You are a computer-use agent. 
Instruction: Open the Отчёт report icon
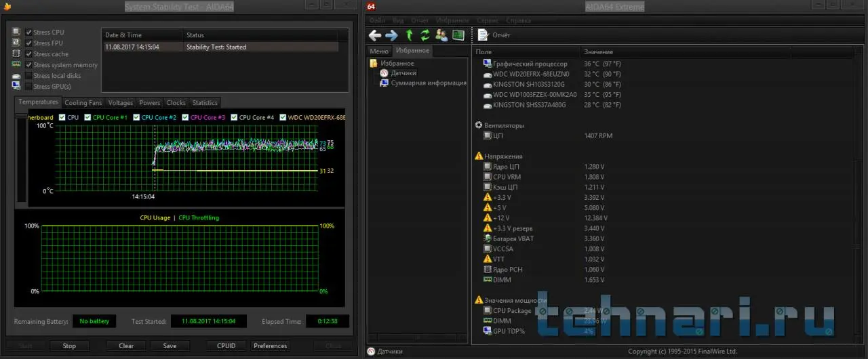point(483,35)
